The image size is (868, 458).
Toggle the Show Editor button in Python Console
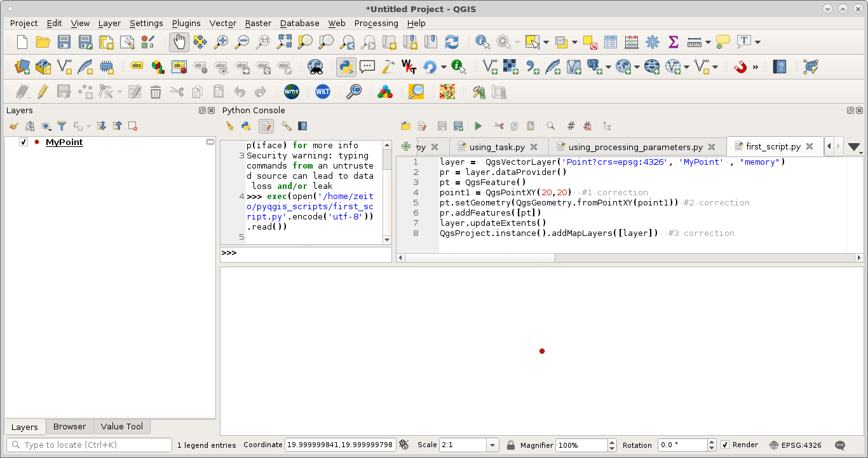266,126
